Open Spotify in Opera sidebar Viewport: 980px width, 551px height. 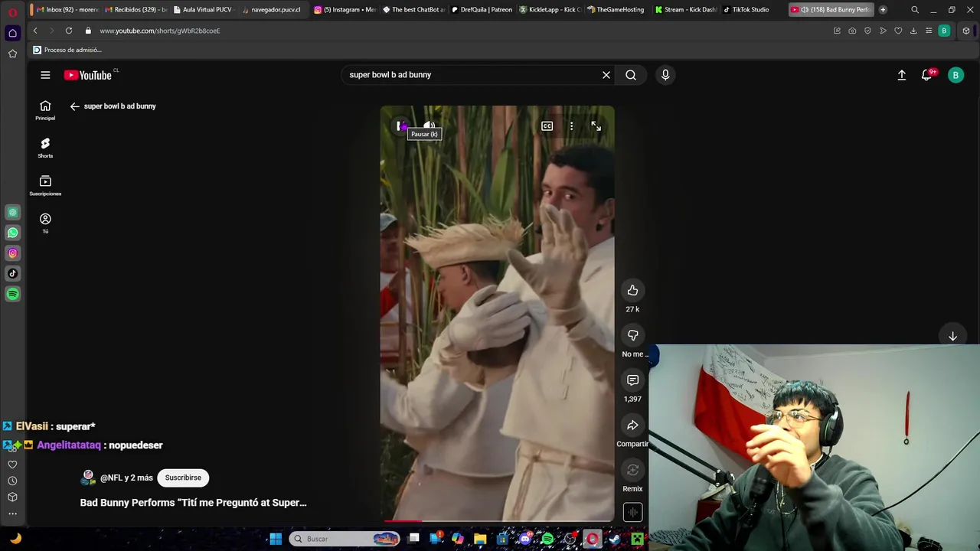[x=12, y=294]
